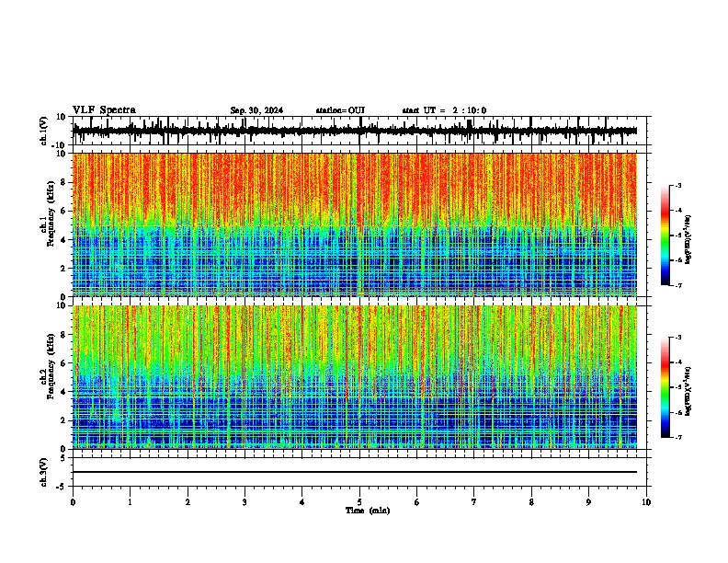This screenshot has height=563, width=728.
Task: Click the upper color scale bar for ch.1
Action: point(665,236)
